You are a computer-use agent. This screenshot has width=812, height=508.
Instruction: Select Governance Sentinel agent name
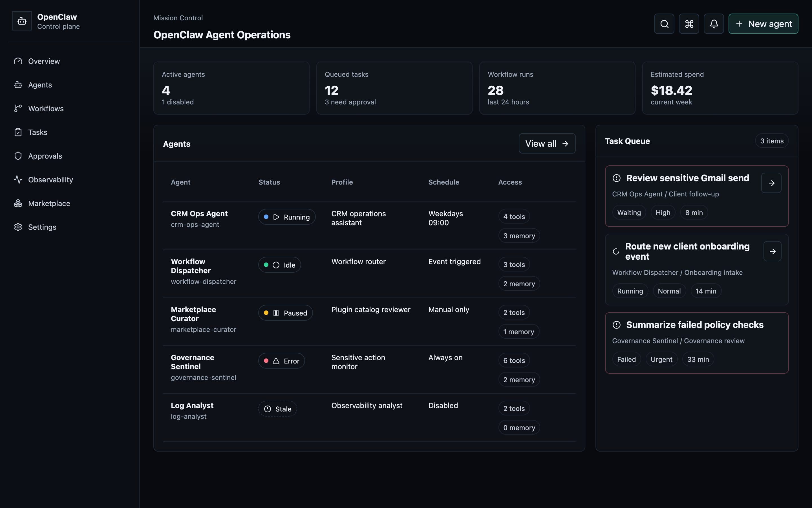[x=192, y=362]
